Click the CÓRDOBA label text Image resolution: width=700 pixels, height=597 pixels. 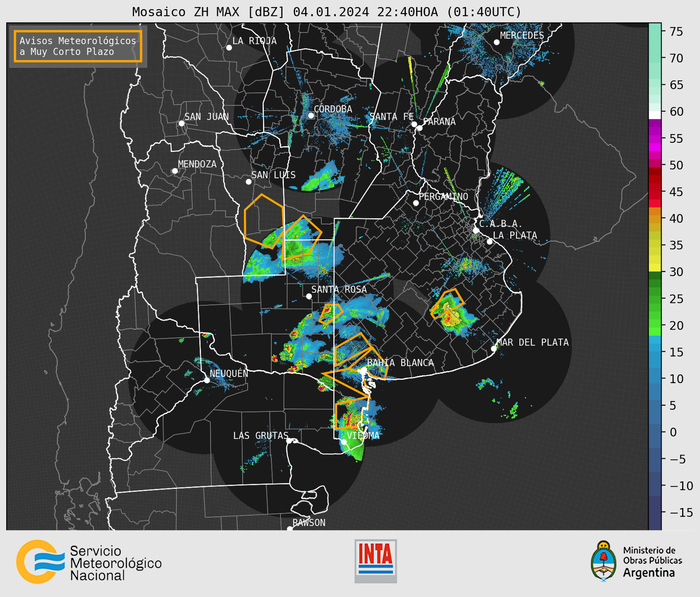(333, 109)
